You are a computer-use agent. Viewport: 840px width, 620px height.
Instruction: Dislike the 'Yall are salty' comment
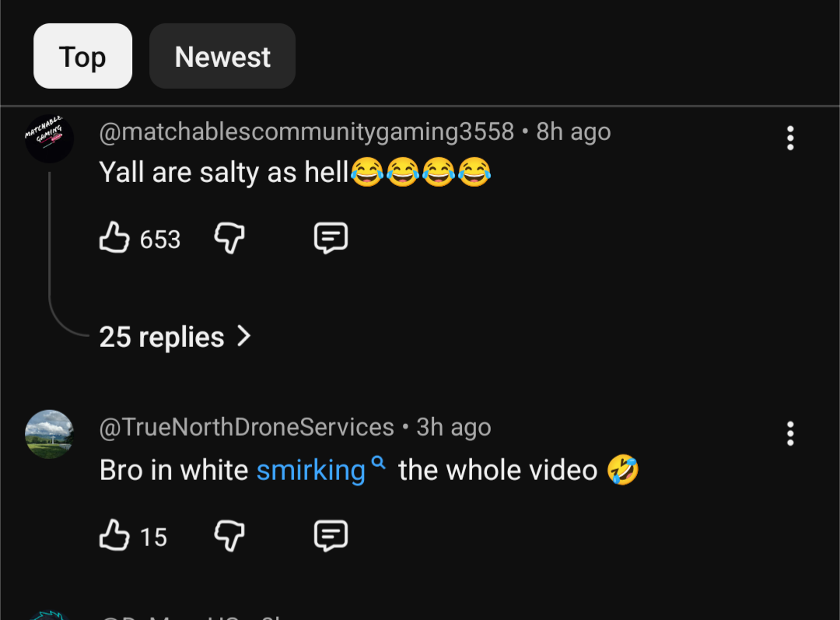click(229, 238)
